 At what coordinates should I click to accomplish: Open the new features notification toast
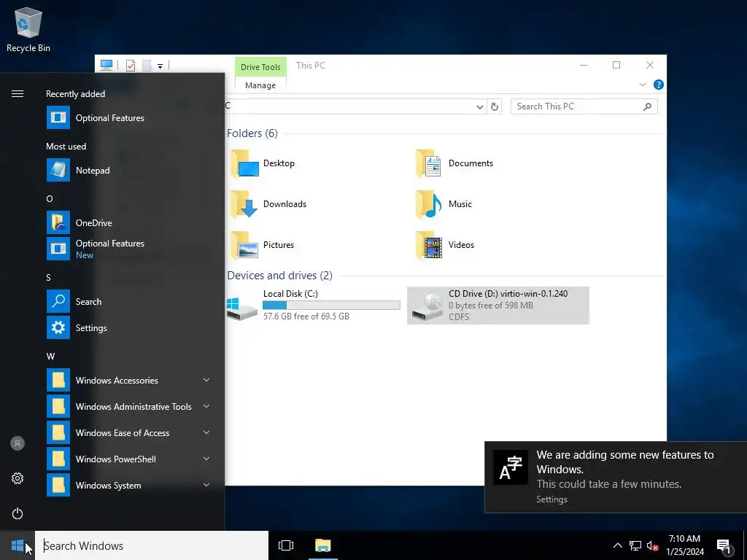click(616, 477)
